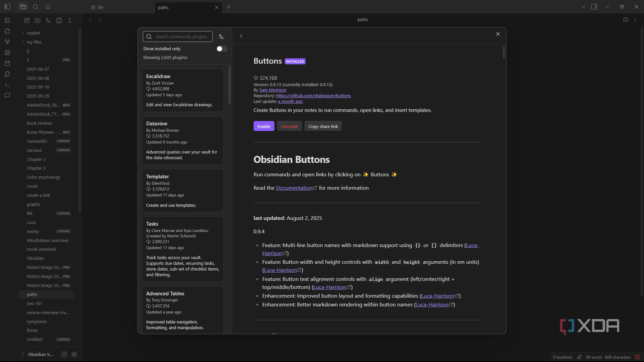Enable the Buttons plugin
Screen dimensions: 644x362
click(x=263, y=126)
